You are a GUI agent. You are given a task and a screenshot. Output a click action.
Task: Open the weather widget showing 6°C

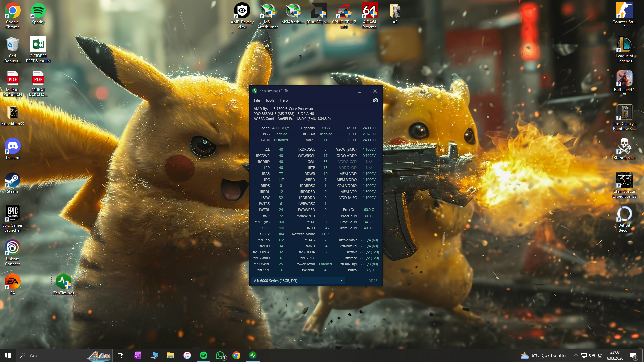(x=543, y=355)
